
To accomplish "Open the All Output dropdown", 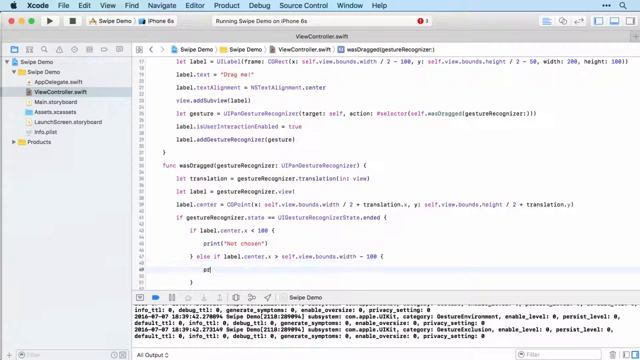I will (x=152, y=355).
